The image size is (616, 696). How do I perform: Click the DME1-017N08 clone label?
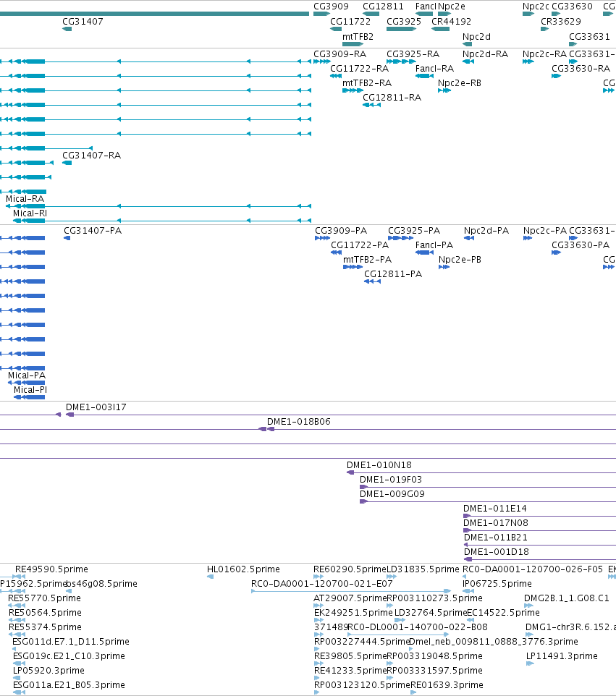coord(496,523)
